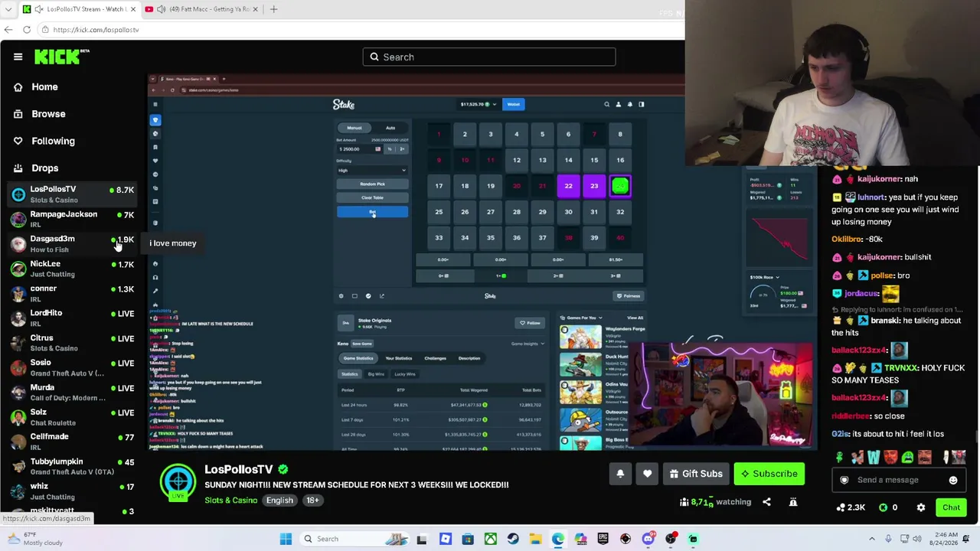
Task: Go back with the browser back arrow
Action: pos(8,29)
